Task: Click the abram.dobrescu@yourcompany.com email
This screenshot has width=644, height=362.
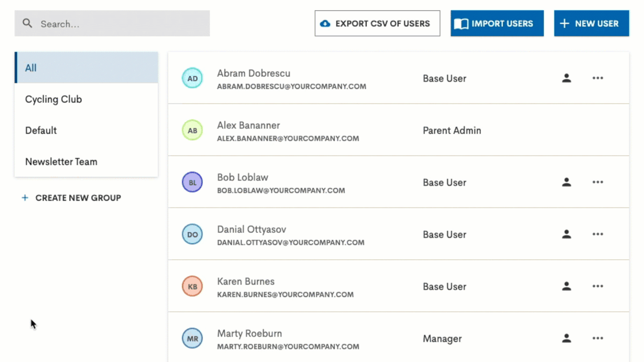Action: 292,87
